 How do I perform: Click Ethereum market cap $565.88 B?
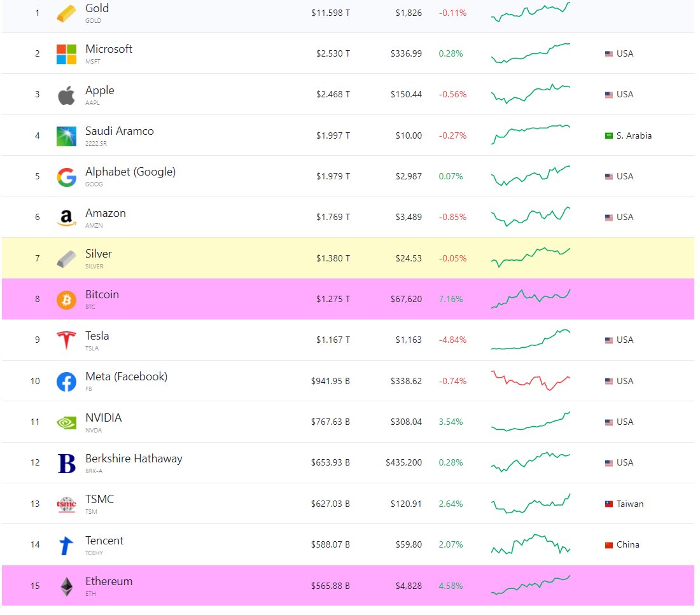pos(330,586)
